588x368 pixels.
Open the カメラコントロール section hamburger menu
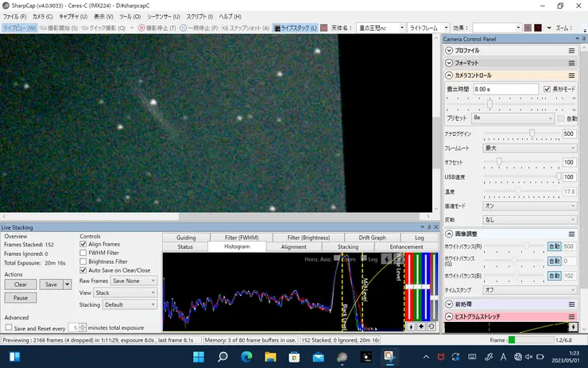click(571, 76)
